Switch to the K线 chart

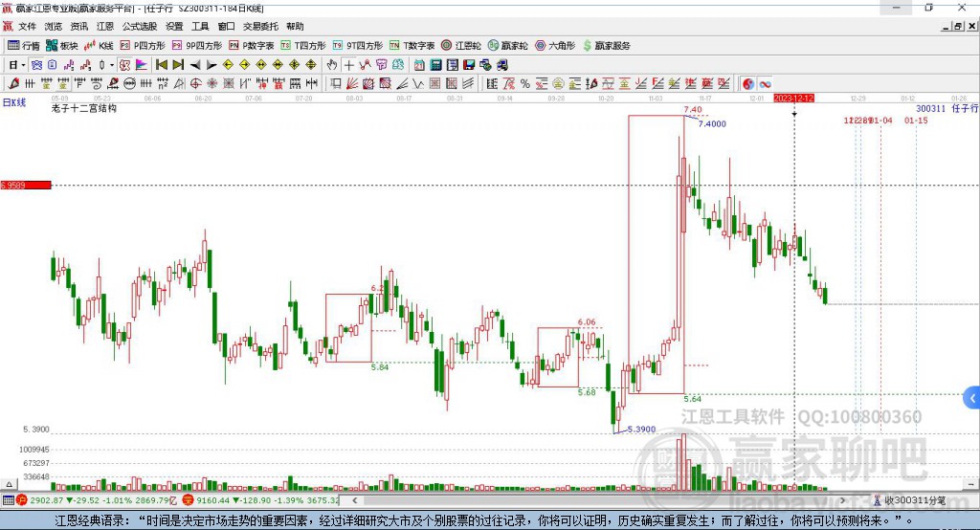click(x=99, y=46)
